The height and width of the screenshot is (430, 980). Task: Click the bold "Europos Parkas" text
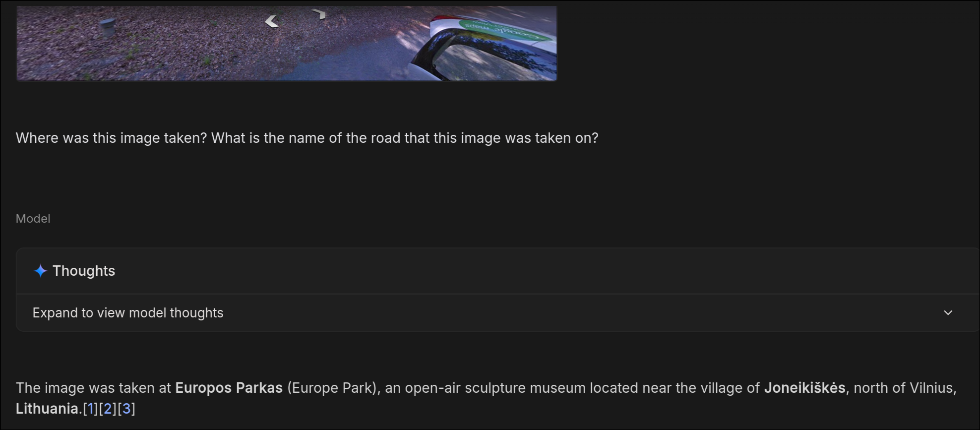click(229, 388)
